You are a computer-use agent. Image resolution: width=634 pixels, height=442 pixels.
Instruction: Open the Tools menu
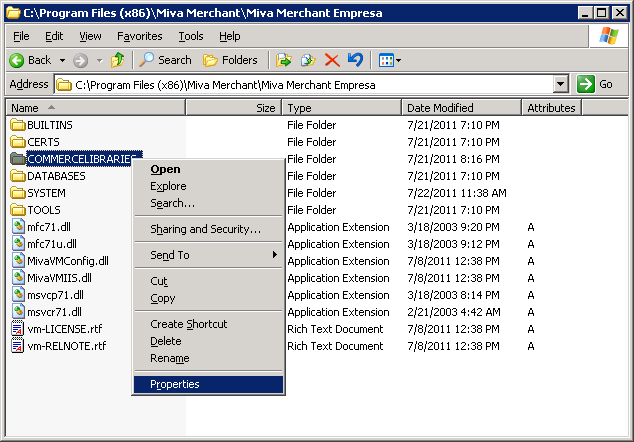[x=191, y=36]
